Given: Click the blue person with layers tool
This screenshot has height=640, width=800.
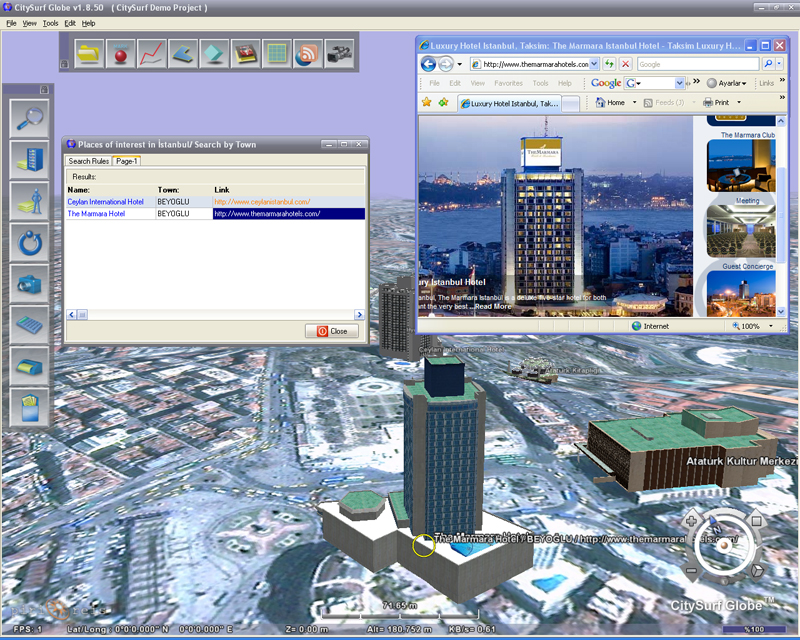Looking at the screenshot, I should [x=30, y=201].
